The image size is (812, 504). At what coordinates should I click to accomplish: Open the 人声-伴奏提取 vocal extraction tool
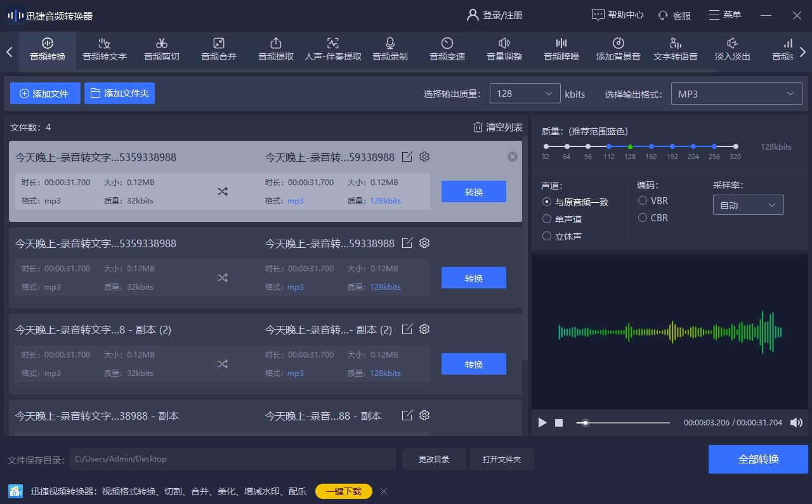coord(332,51)
